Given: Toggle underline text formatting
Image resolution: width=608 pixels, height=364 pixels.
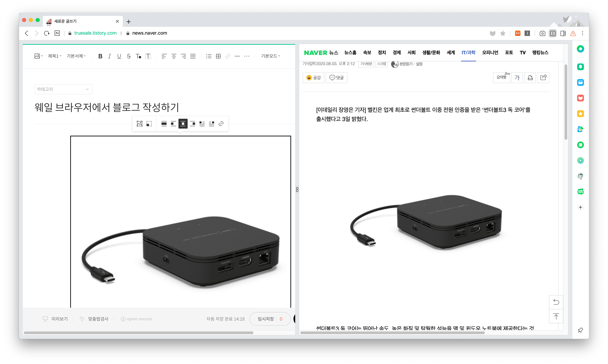Looking at the screenshot, I should (119, 56).
